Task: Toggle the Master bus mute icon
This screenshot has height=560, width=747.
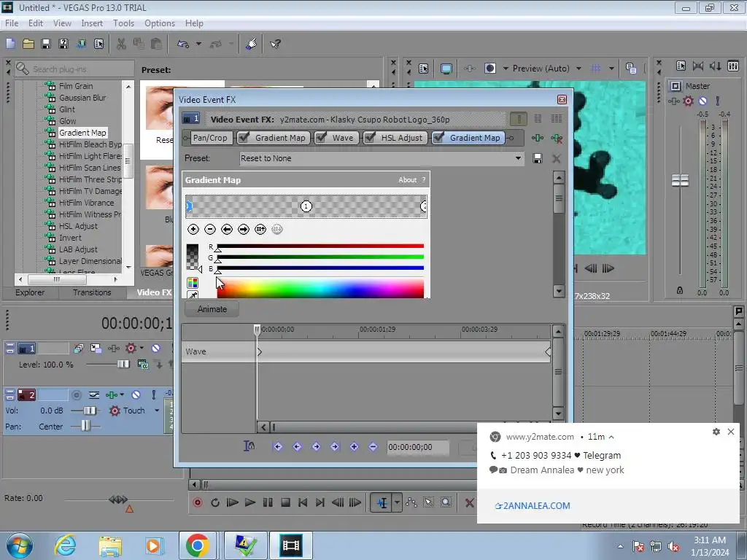Action: [703, 101]
